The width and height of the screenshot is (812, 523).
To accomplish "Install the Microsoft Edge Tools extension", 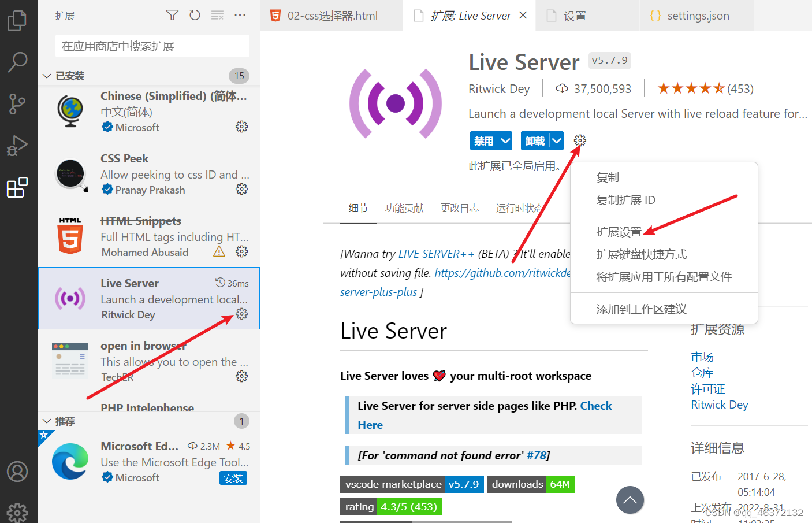I will (233, 477).
